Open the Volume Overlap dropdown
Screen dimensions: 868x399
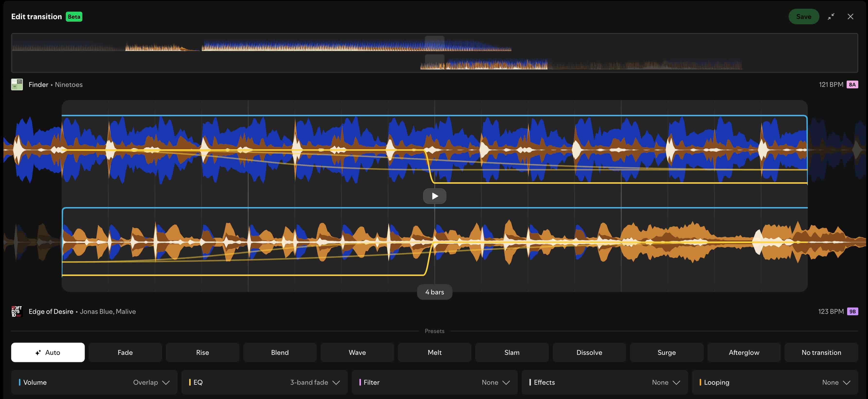(94, 382)
